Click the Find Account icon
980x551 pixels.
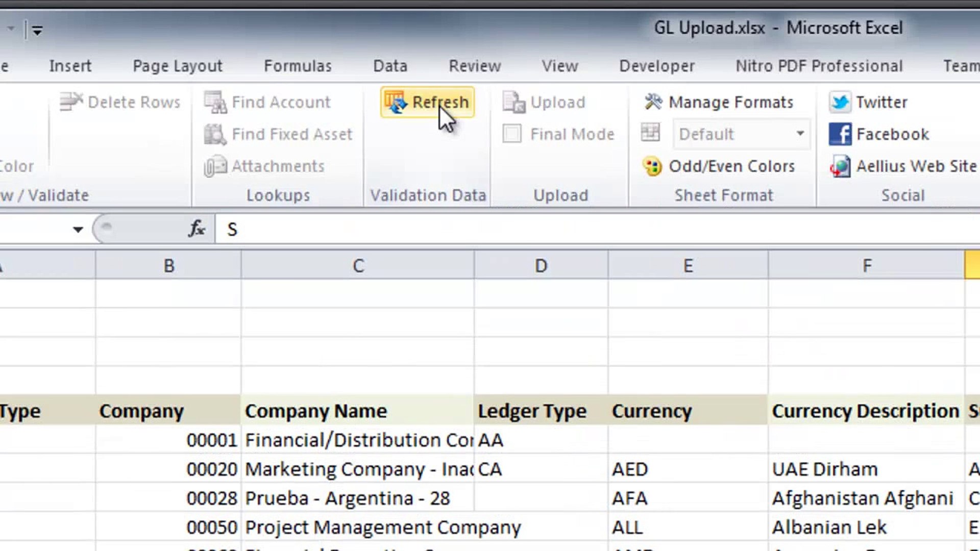[215, 102]
